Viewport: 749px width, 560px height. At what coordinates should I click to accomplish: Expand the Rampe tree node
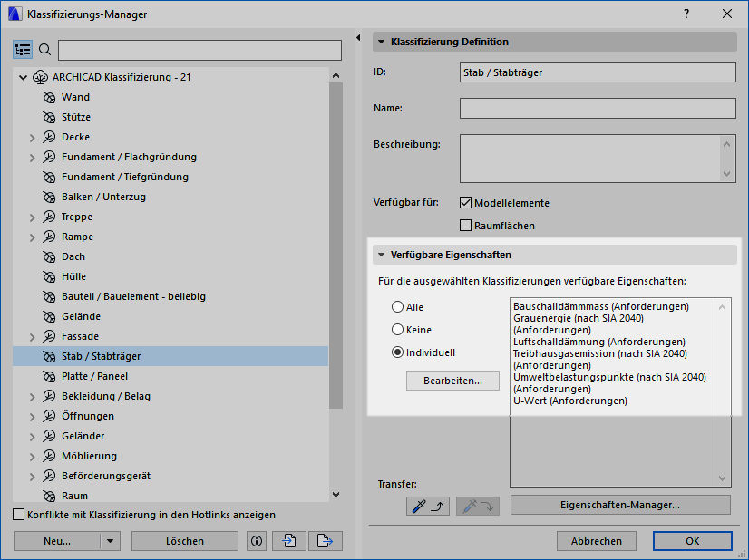[x=32, y=237]
